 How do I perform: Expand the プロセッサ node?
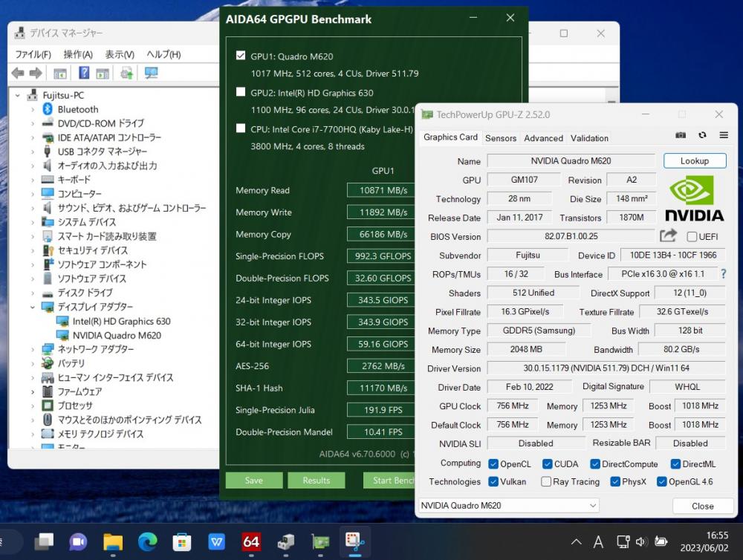(33, 406)
